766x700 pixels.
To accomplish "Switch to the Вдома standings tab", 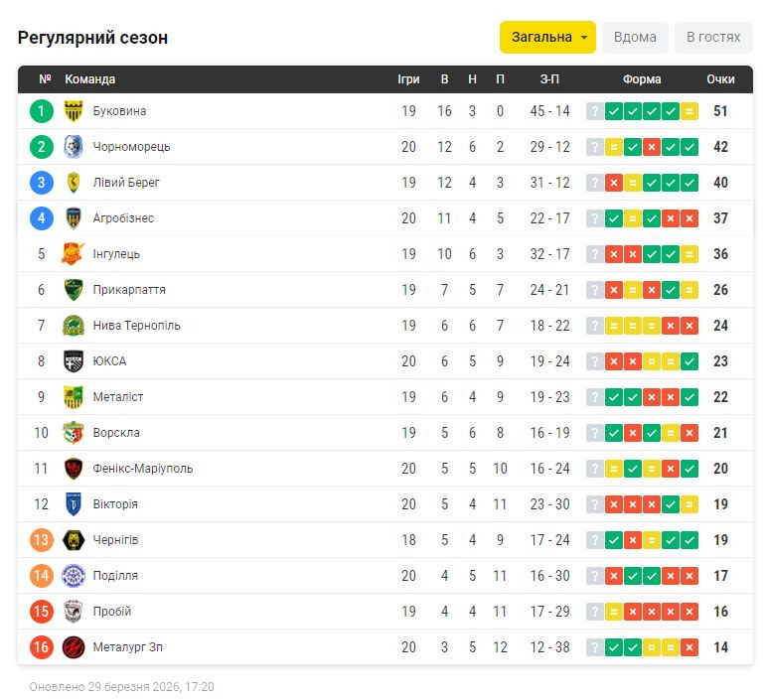I will click(x=635, y=38).
